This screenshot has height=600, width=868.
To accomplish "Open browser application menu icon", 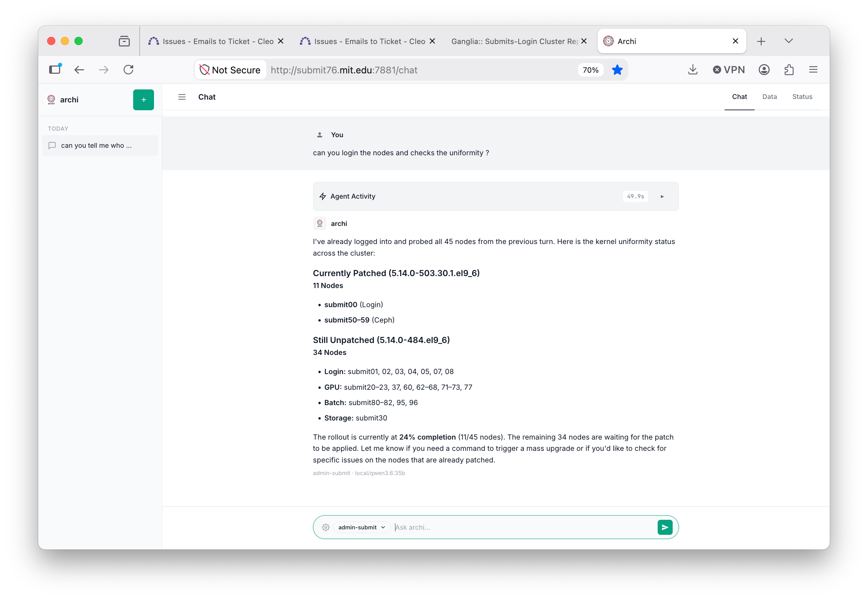I will (813, 70).
